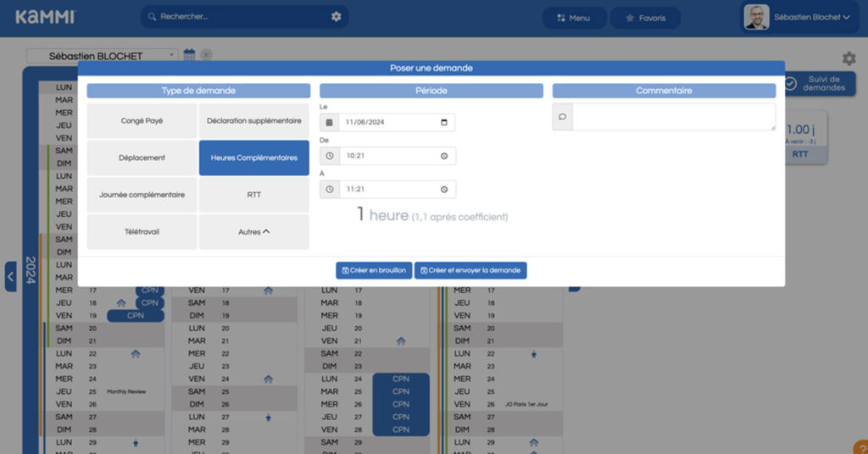The image size is (868, 454).
Task: Click the calendar icon beside employee selector
Action: [189, 55]
